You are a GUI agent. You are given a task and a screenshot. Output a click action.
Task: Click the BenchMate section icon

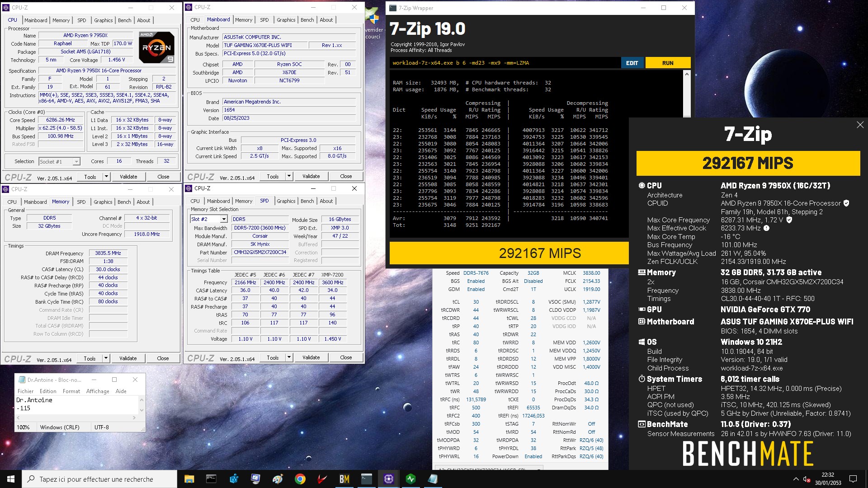point(642,424)
